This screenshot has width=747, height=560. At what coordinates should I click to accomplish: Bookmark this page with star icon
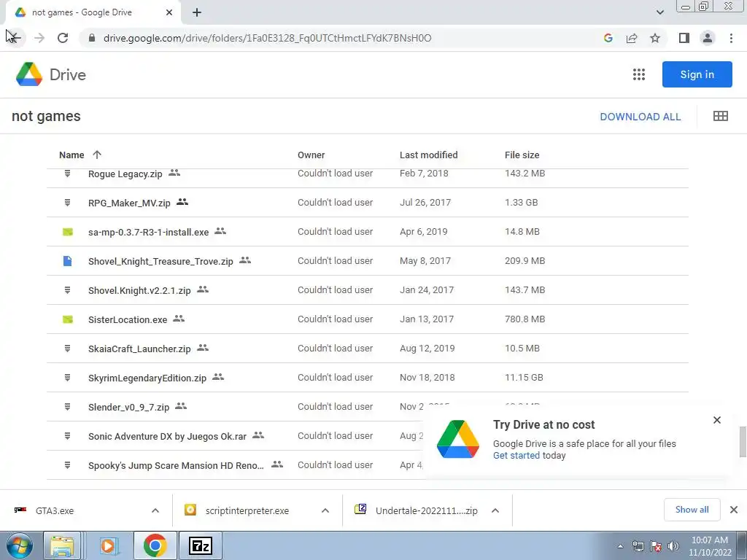point(655,38)
